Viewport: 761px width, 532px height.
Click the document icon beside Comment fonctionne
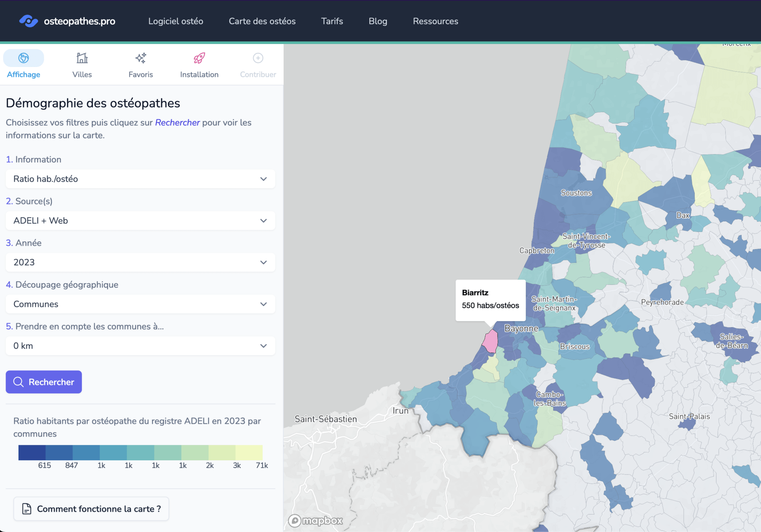pyautogui.click(x=26, y=509)
